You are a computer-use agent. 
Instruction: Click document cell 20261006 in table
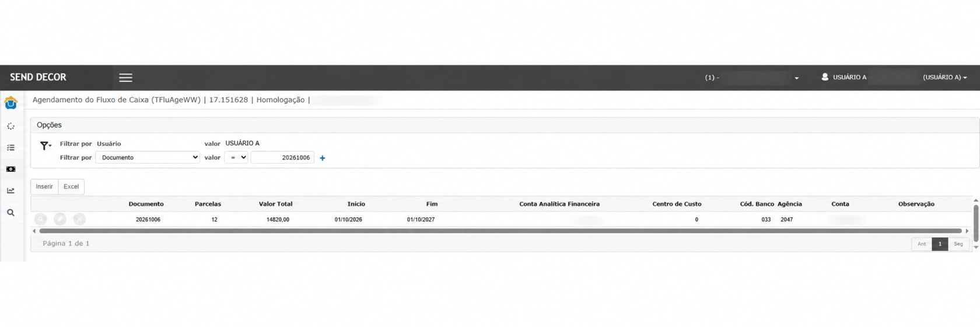(148, 220)
